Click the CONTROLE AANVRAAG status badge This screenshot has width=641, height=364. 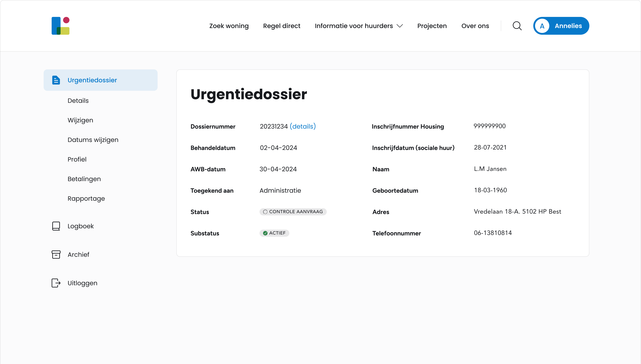tap(293, 212)
